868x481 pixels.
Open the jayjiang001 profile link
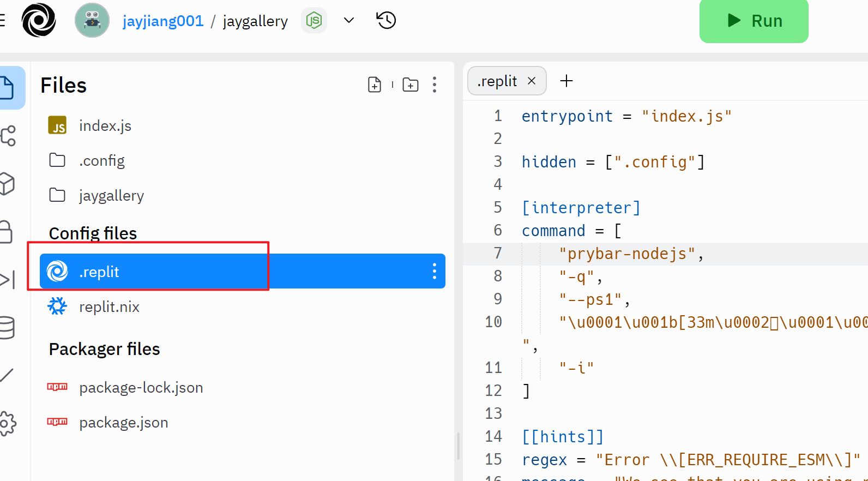(x=163, y=21)
